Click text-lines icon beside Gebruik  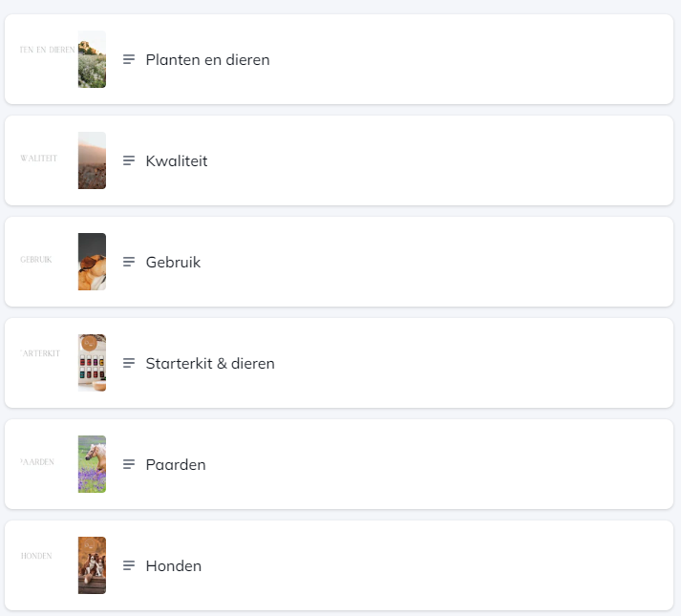[129, 262]
